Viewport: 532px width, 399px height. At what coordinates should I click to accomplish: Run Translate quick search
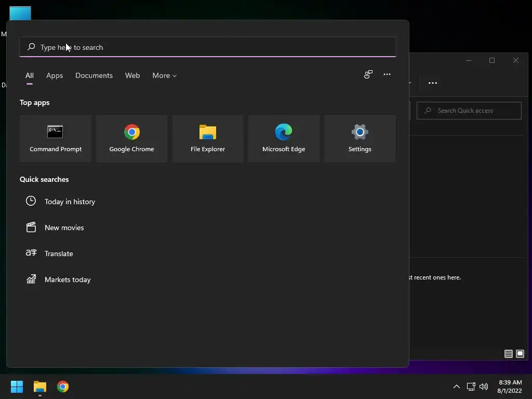pos(59,254)
